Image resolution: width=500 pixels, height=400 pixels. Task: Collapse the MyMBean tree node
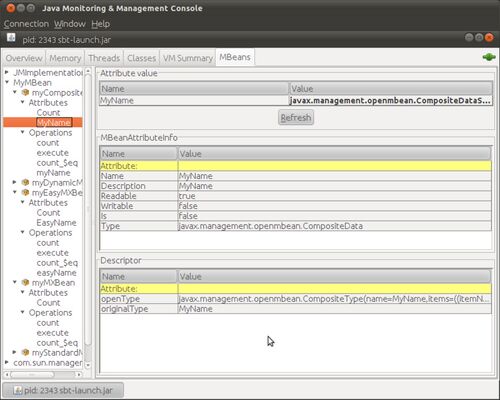(x=7, y=82)
